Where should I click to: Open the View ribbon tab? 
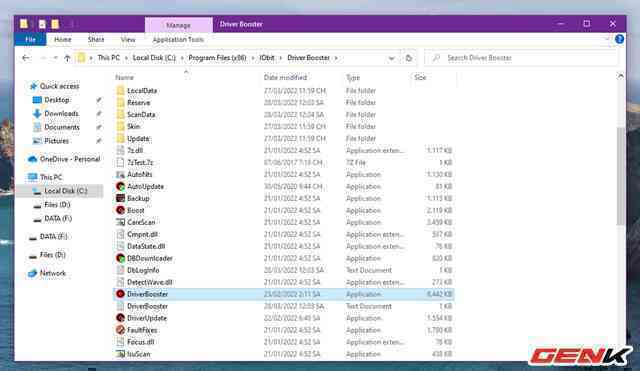[x=128, y=39]
